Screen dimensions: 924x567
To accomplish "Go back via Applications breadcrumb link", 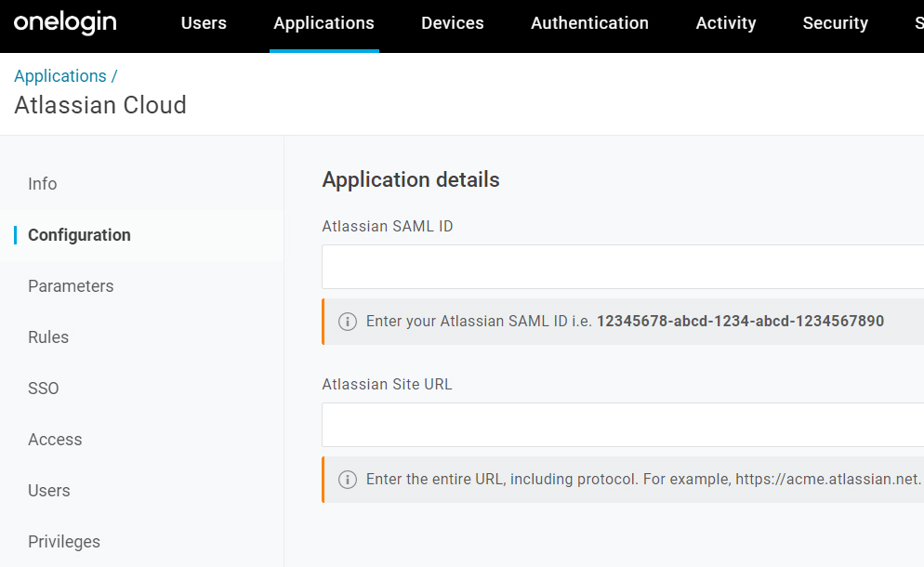I will point(60,76).
